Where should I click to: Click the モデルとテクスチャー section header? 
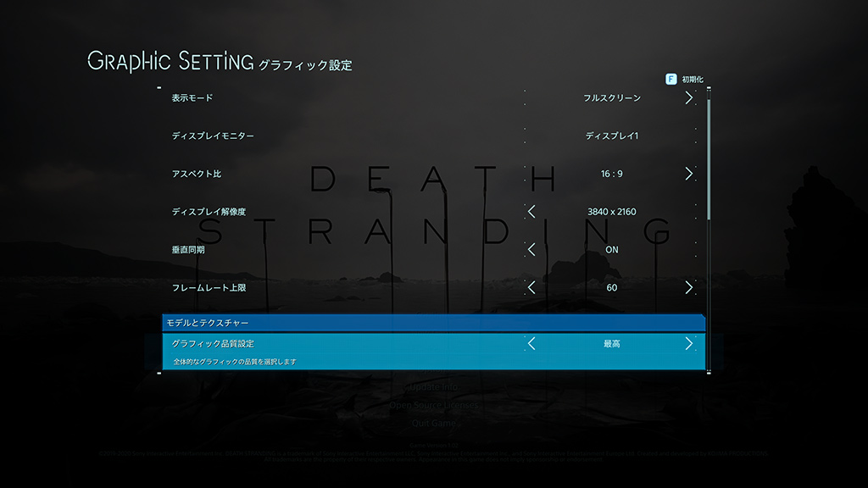click(x=433, y=323)
